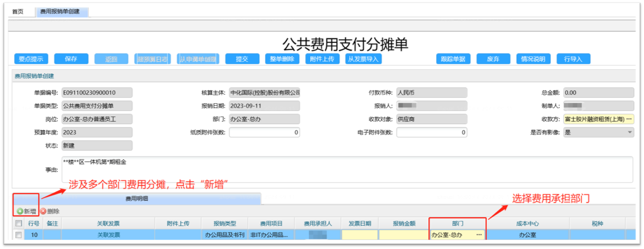Focus the 电子附件张数 input field

click(432, 133)
